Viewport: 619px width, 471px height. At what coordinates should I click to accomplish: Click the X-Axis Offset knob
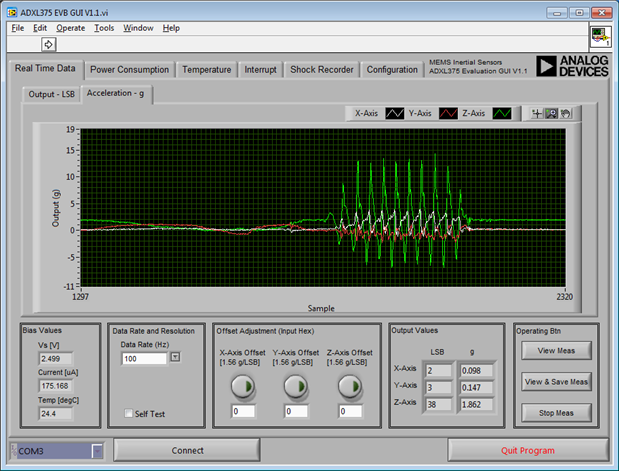[241, 386]
